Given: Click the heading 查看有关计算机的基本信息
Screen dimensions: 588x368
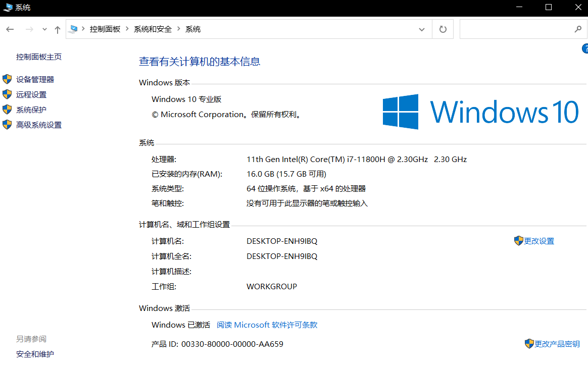Looking at the screenshot, I should [x=200, y=62].
